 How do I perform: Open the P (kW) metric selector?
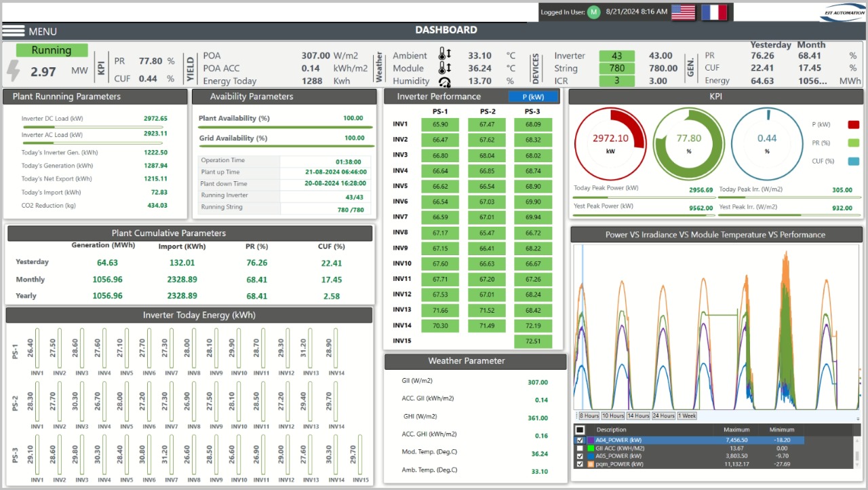(534, 96)
